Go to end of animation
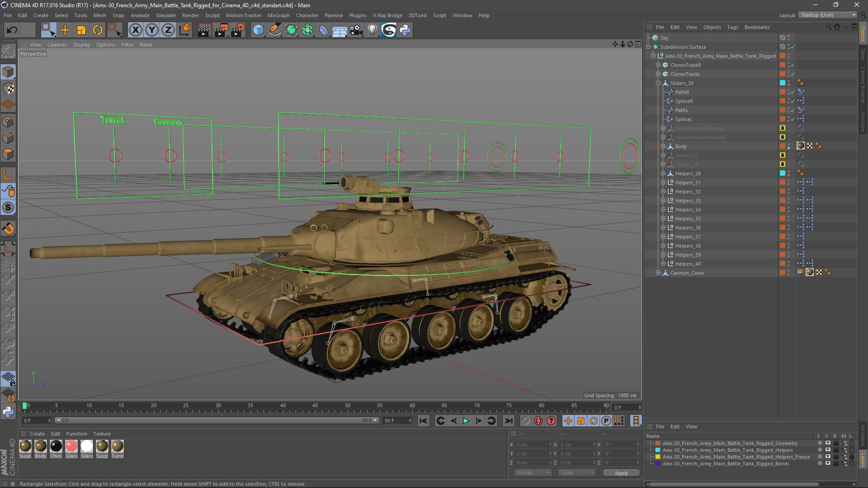This screenshot has height=488, width=868. (509, 421)
